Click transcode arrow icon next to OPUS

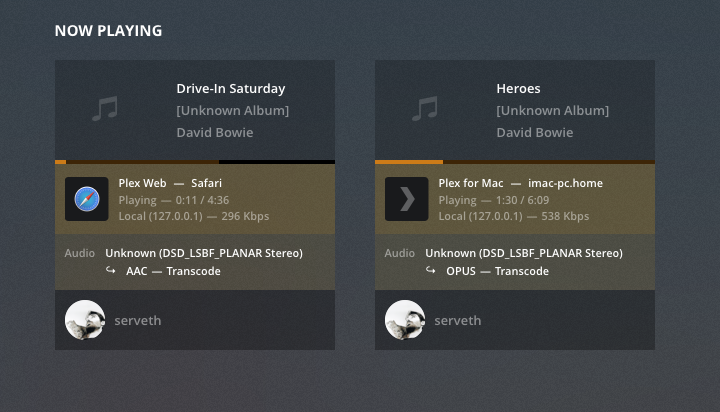click(x=431, y=271)
